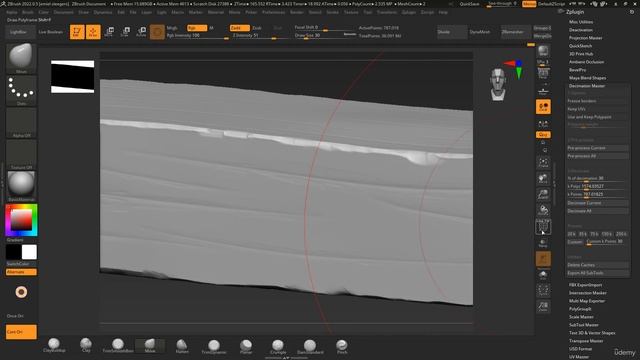Click the Draw mode button

93,32
